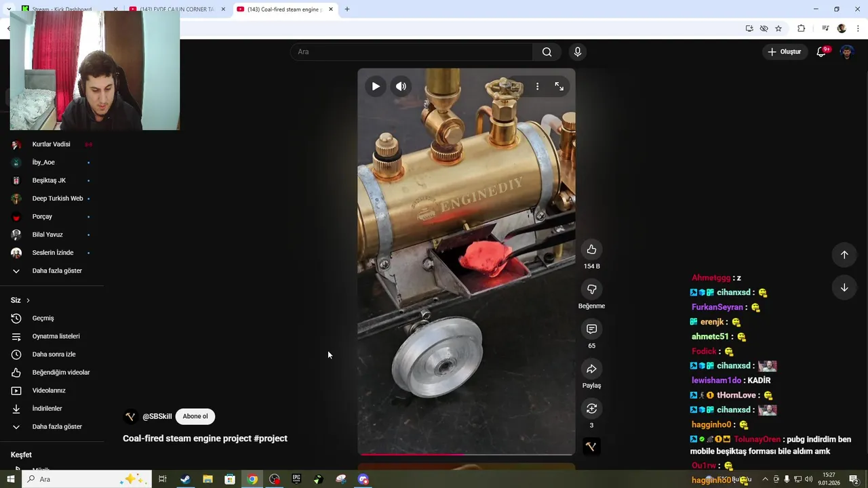Bookmark this page with the star icon
Viewport: 868px width, 488px height.
pyautogui.click(x=778, y=28)
